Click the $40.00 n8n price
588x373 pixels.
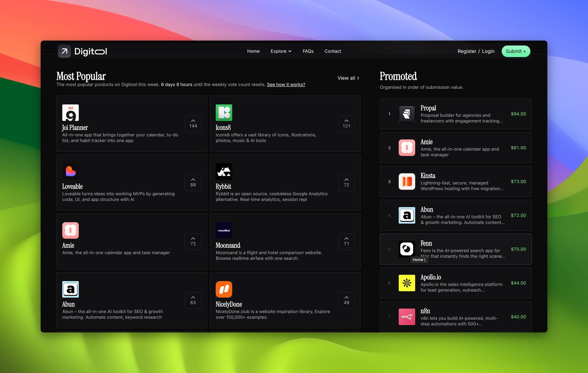click(x=518, y=317)
